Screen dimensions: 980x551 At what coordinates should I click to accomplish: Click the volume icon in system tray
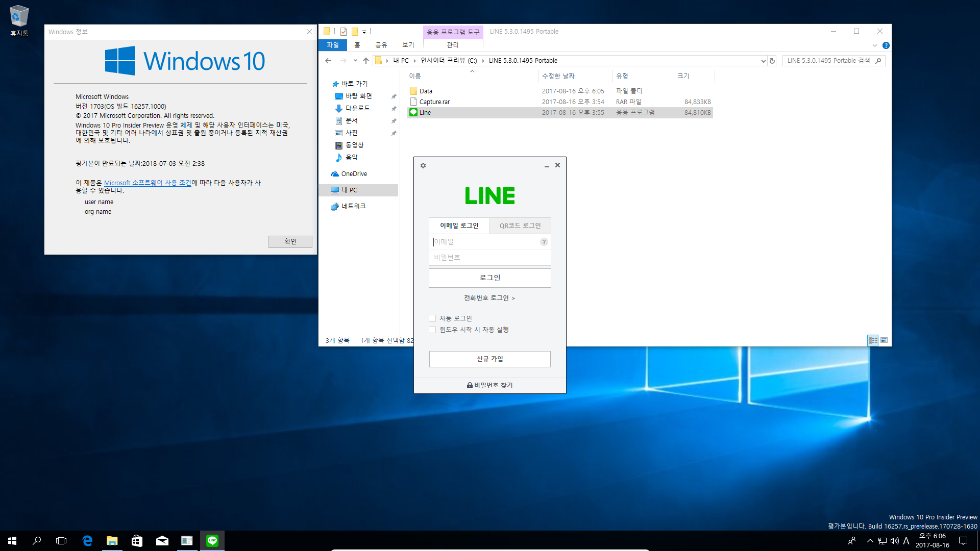[x=894, y=541]
